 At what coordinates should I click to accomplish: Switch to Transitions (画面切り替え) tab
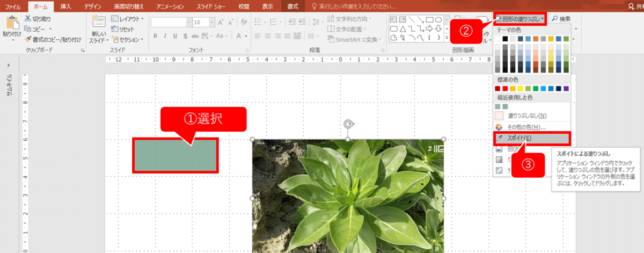[128, 6]
